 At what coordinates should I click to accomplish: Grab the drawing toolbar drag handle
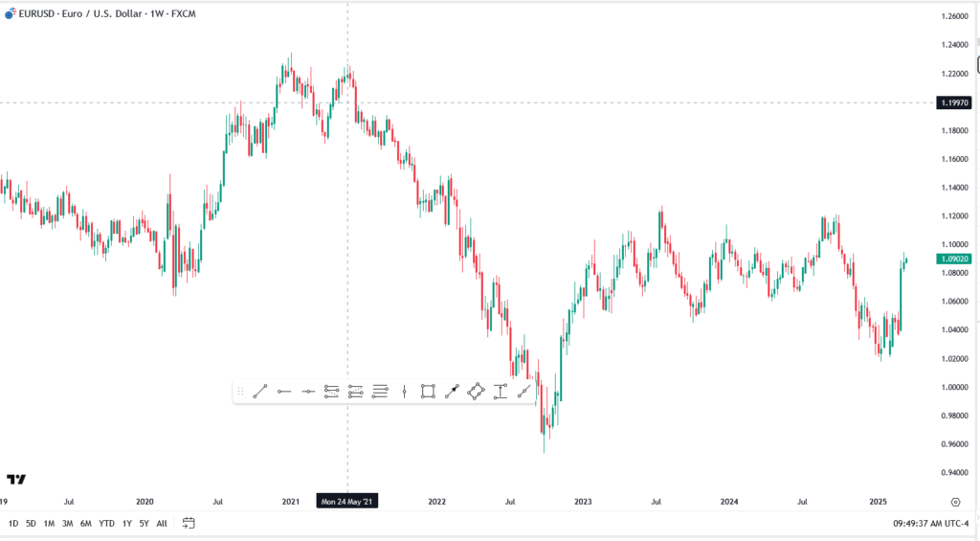tap(240, 391)
